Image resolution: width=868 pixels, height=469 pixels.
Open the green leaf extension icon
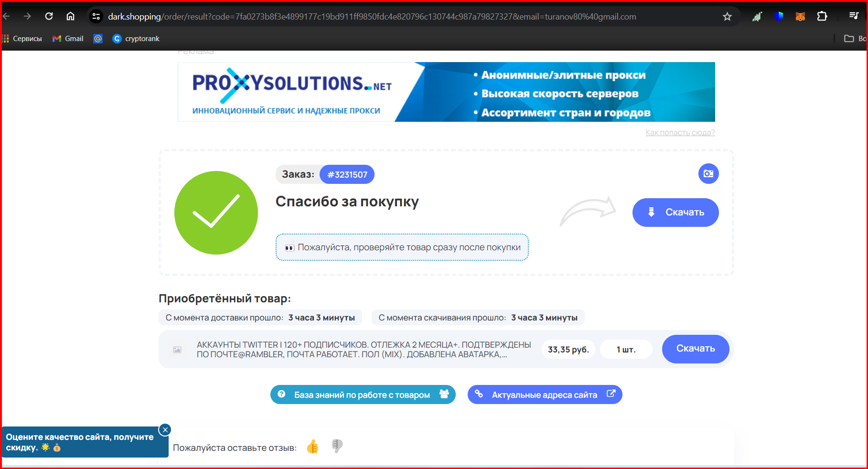[757, 17]
